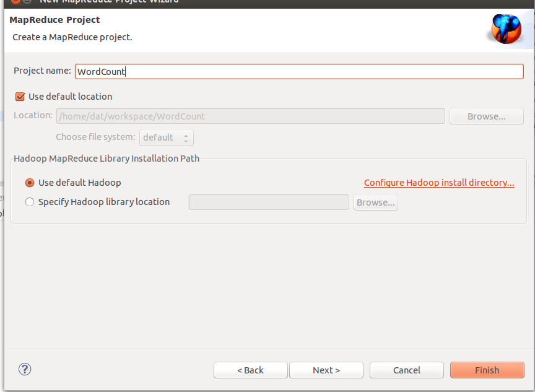This screenshot has width=535, height=392.
Task: Click the Create a MapReduce project description
Action: 72,37
